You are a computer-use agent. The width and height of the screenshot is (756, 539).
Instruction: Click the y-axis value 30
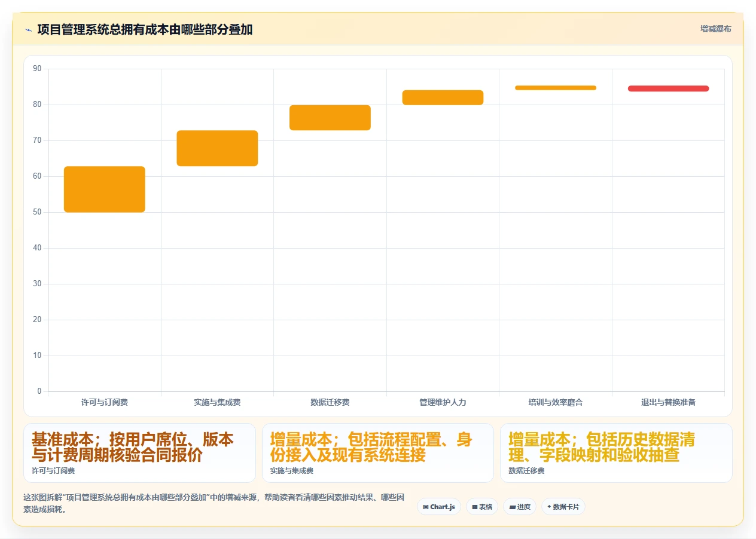(38, 284)
